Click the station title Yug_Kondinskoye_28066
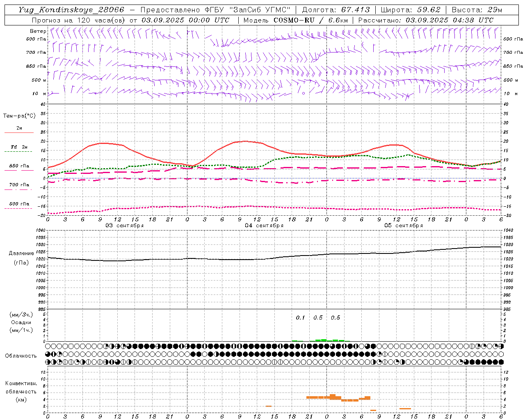Viewport: 525px width, 420px height. click(x=71, y=10)
